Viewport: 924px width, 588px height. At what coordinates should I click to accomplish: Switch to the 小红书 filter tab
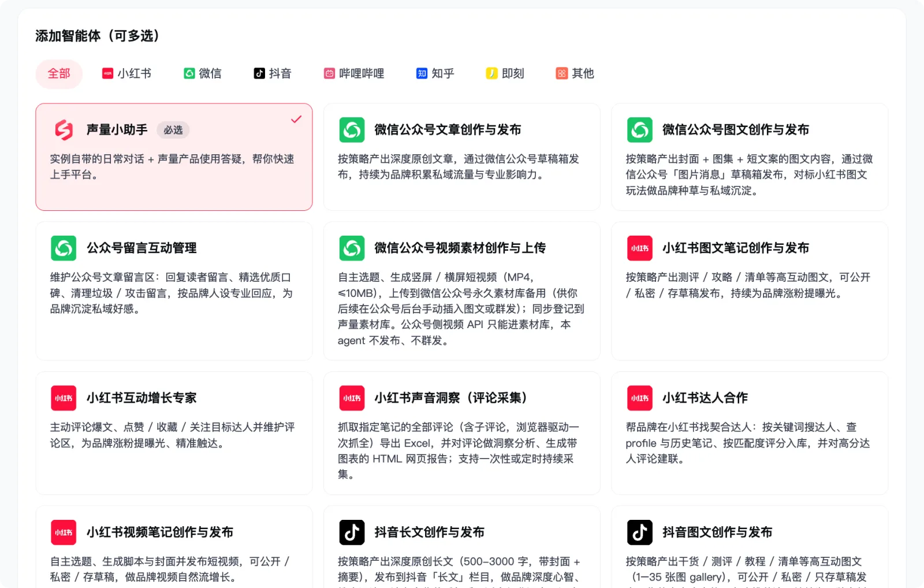(127, 74)
